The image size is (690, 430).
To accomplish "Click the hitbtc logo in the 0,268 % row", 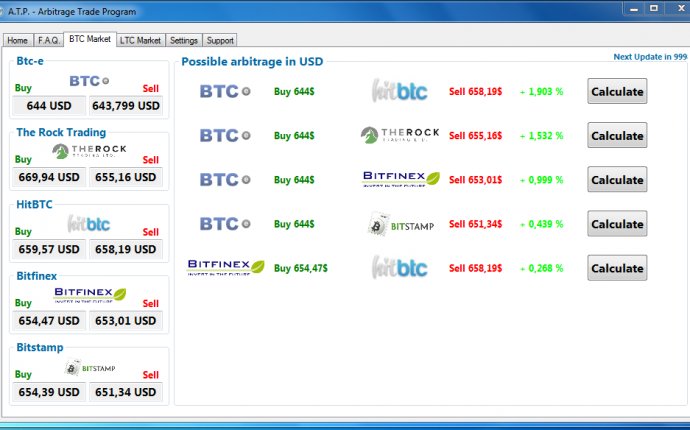I will coord(400,267).
